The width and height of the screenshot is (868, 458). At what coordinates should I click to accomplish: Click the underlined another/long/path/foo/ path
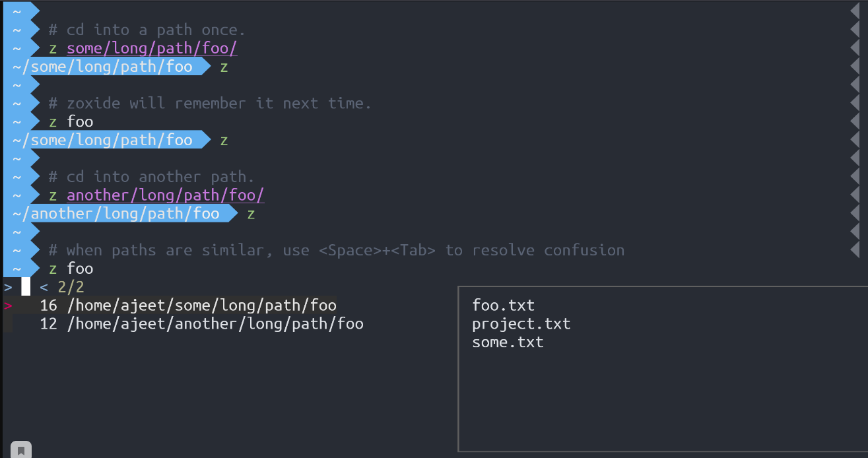point(166,195)
